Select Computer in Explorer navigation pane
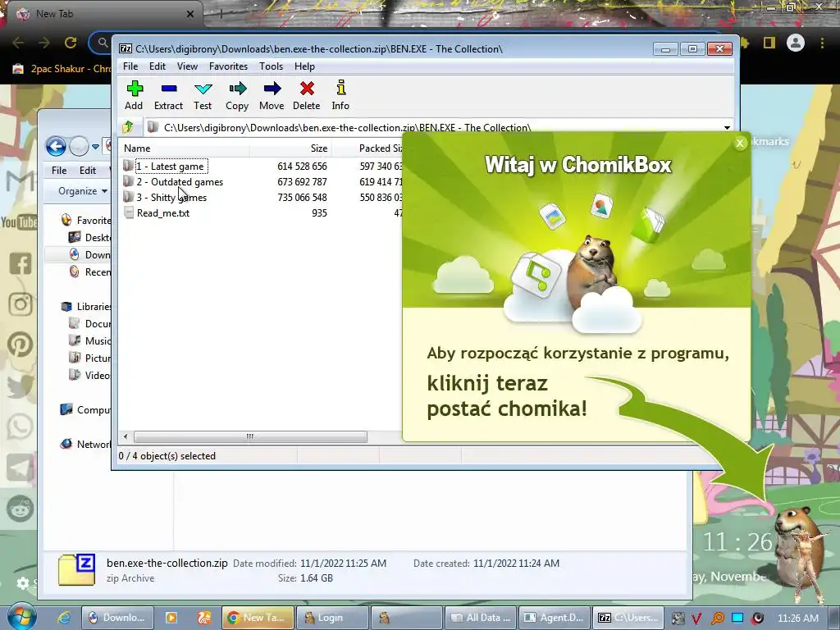Image resolution: width=840 pixels, height=630 pixels. click(85, 410)
